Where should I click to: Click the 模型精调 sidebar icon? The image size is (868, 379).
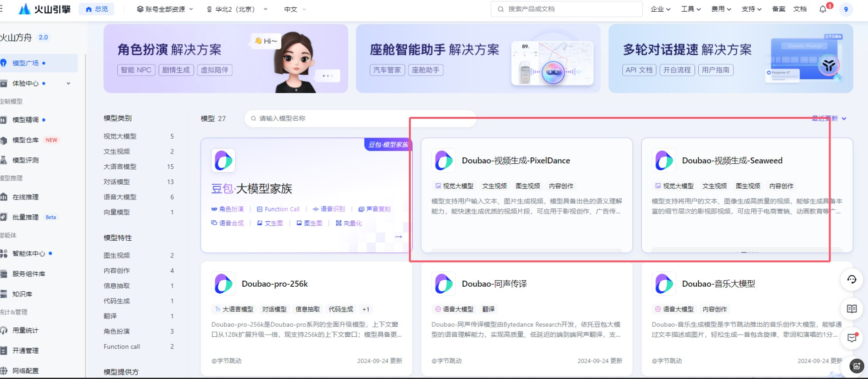4,120
